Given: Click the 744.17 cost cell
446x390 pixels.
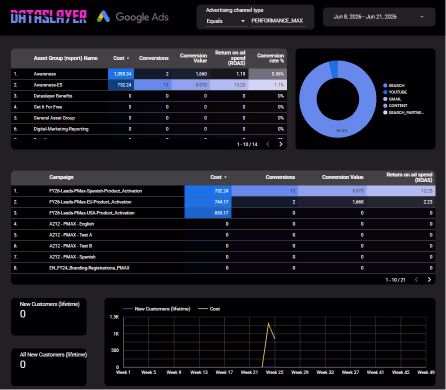Looking at the screenshot, I should coord(208,202).
